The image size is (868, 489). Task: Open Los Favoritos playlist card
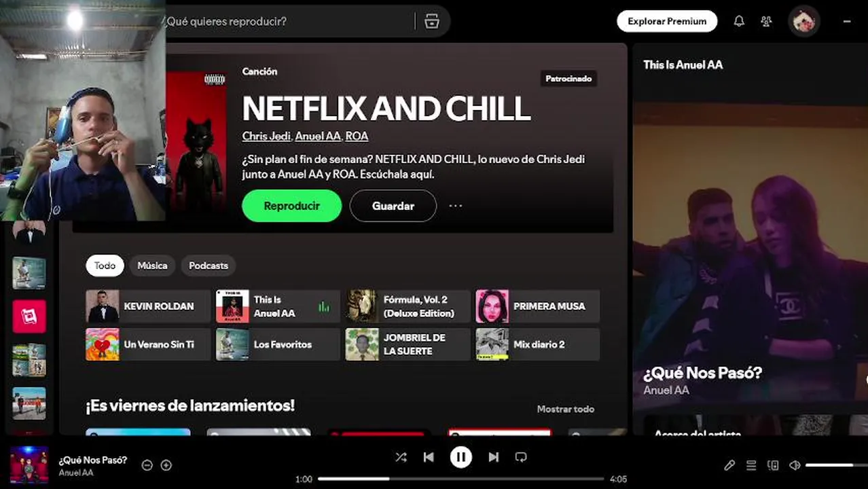[278, 344]
